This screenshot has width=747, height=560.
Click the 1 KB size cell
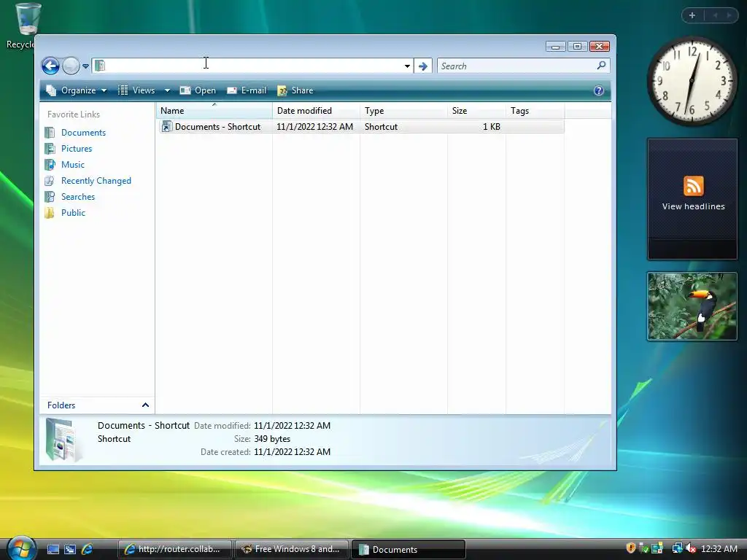[x=491, y=127]
